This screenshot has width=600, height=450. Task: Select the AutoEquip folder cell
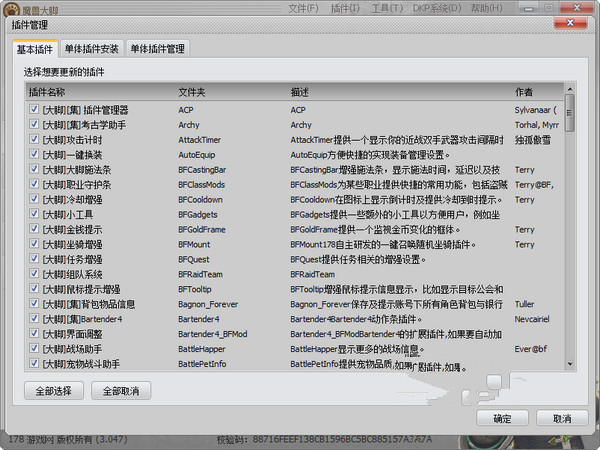(x=197, y=155)
